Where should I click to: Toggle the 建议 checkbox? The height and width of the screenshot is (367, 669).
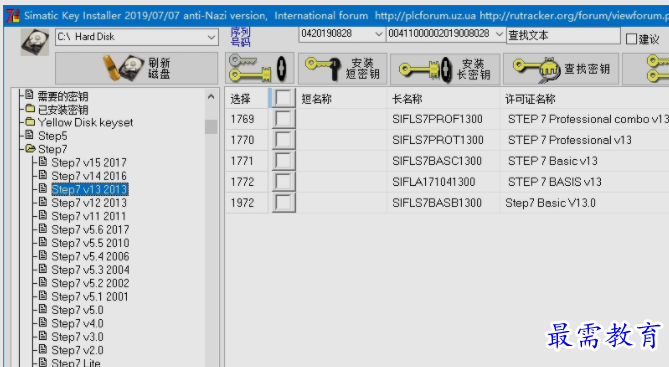(631, 39)
